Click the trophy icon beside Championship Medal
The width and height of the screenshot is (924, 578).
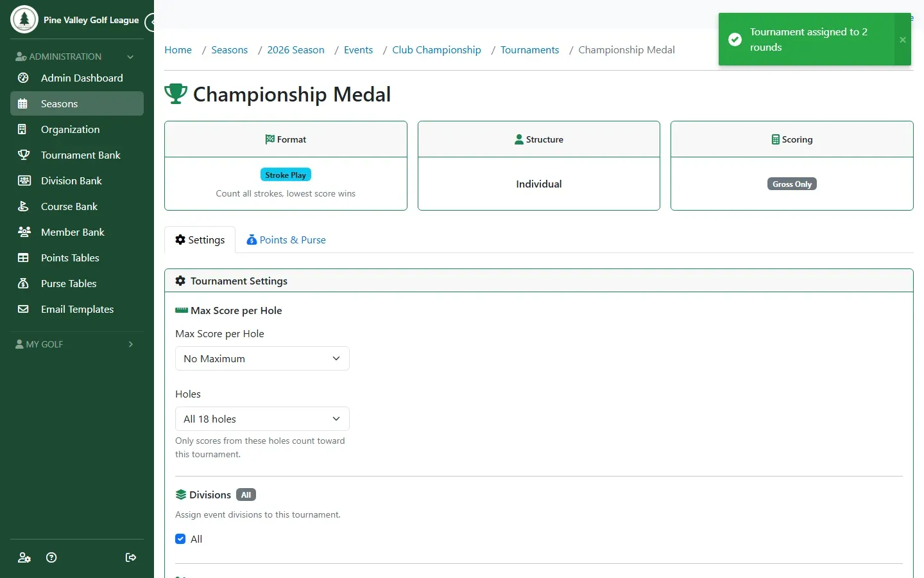coord(176,94)
